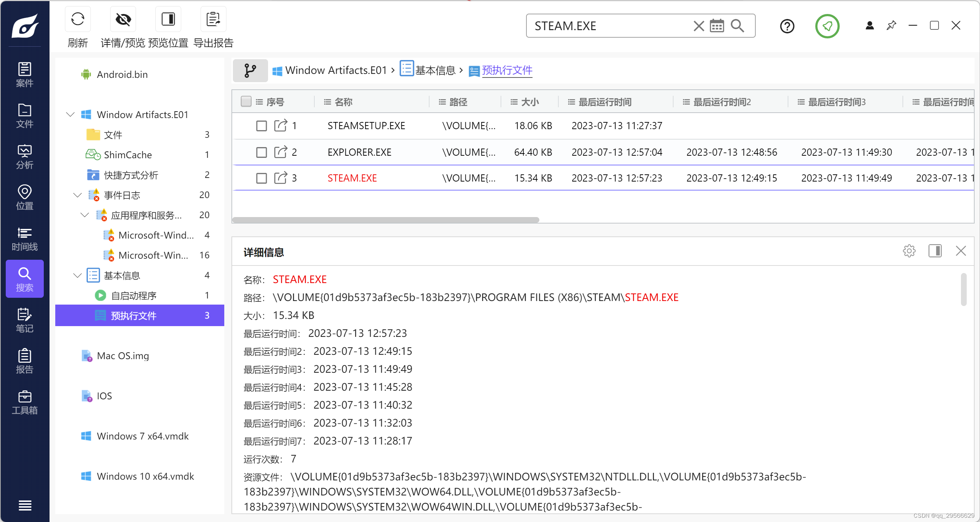Open the 名称 column header menu
This screenshot has height=522, width=980.
(x=327, y=102)
